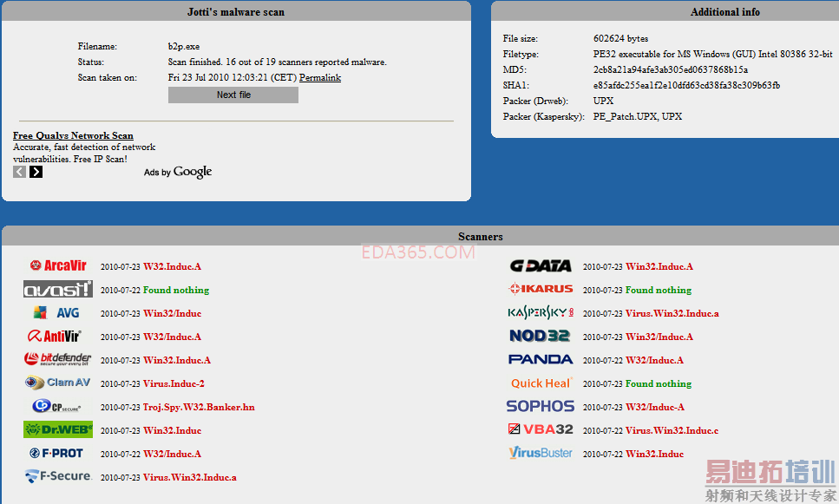Click F-Secure result Virus.Win32.Induc.a
Viewport: 839px width, 504px height.
click(190, 477)
